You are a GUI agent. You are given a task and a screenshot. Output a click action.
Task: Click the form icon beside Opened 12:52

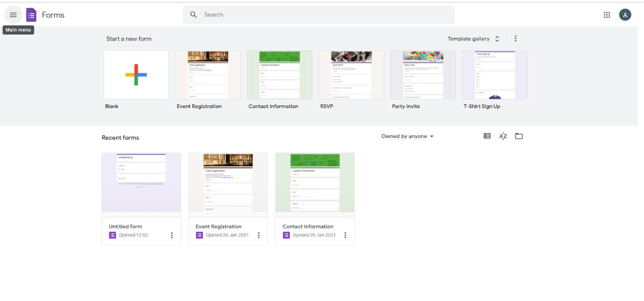(x=112, y=235)
